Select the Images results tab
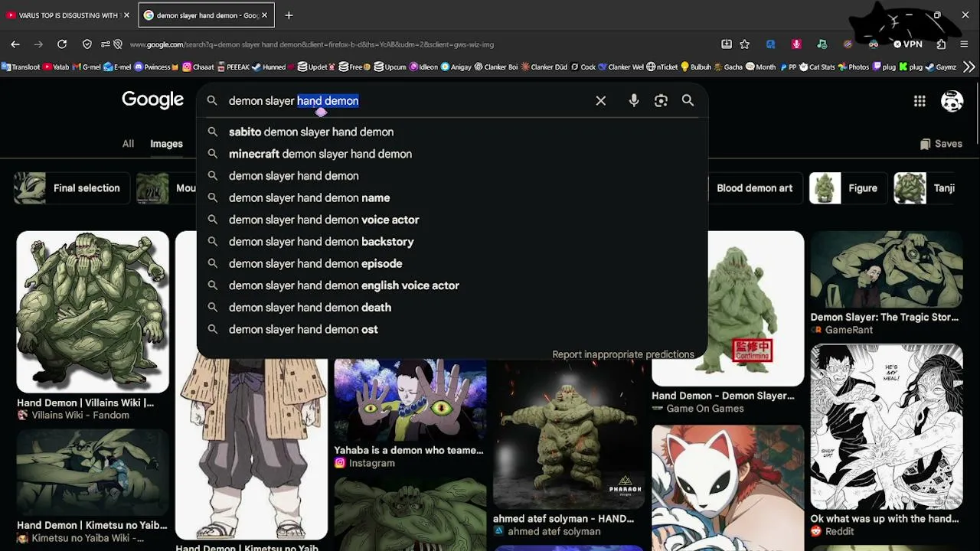The image size is (980, 551). click(166, 144)
